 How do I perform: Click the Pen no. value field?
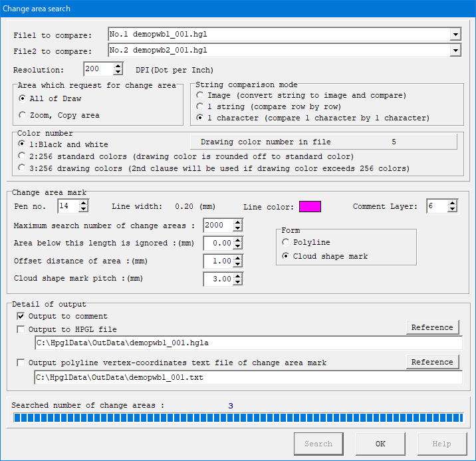[69, 206]
